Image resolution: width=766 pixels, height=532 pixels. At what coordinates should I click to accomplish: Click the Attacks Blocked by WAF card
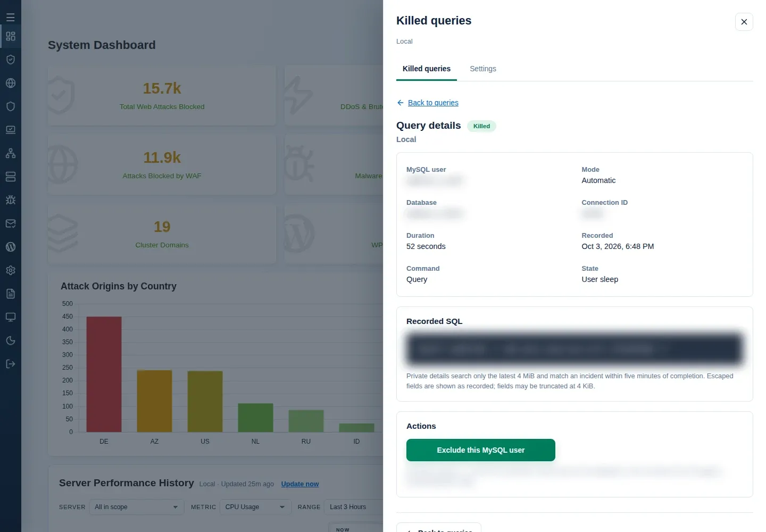click(x=162, y=165)
